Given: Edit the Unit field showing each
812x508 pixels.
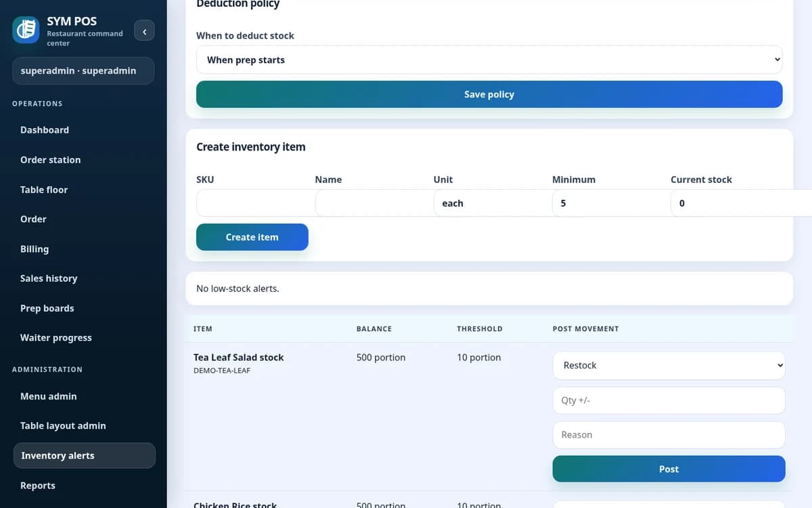Looking at the screenshot, I should 493,203.
